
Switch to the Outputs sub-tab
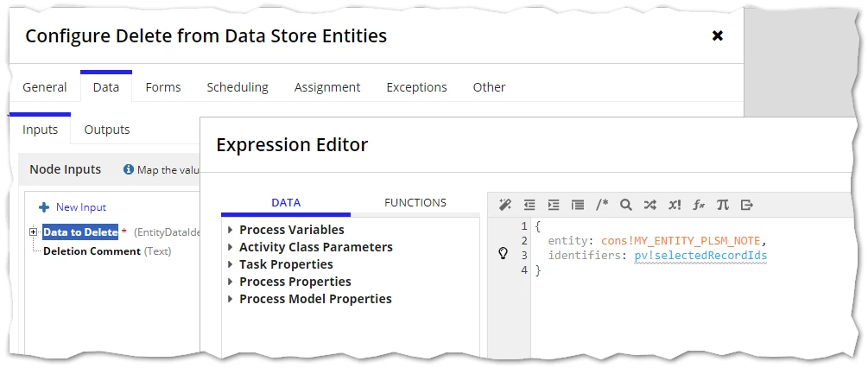click(107, 130)
